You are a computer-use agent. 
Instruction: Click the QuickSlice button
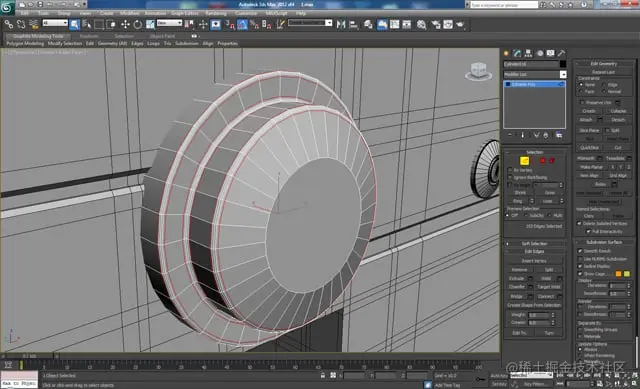click(x=589, y=147)
